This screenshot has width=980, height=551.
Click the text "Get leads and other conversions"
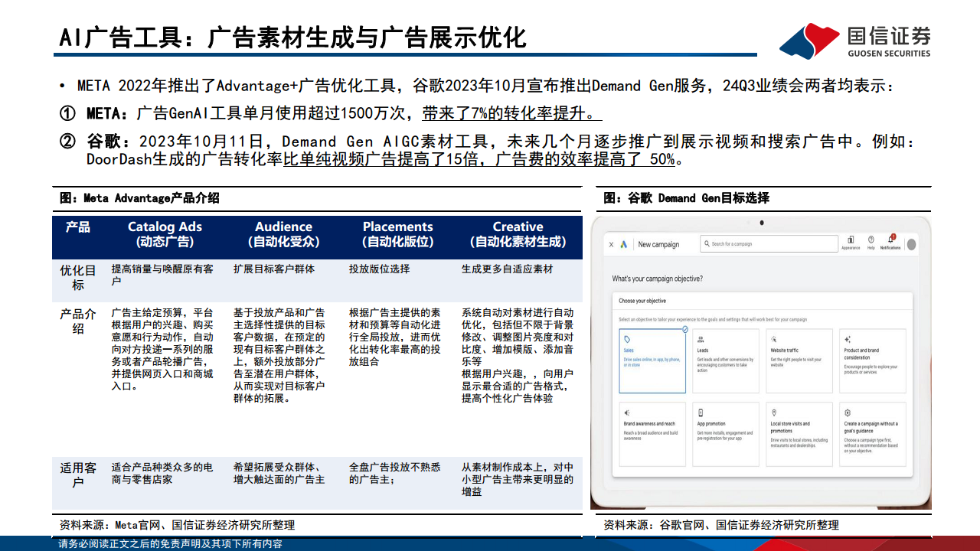coord(724,364)
